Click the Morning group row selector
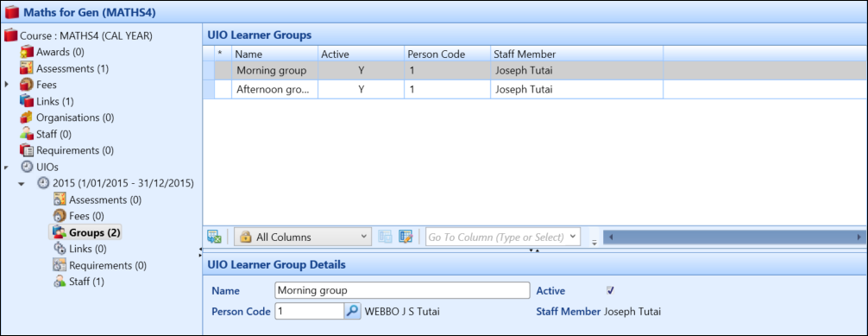The width and height of the screenshot is (868, 336). click(209, 71)
